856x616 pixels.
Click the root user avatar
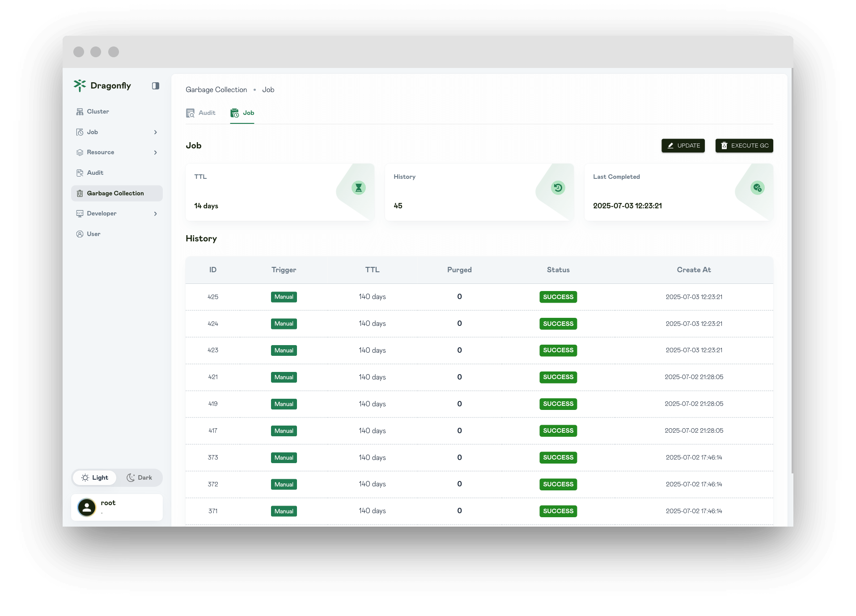pos(87,507)
